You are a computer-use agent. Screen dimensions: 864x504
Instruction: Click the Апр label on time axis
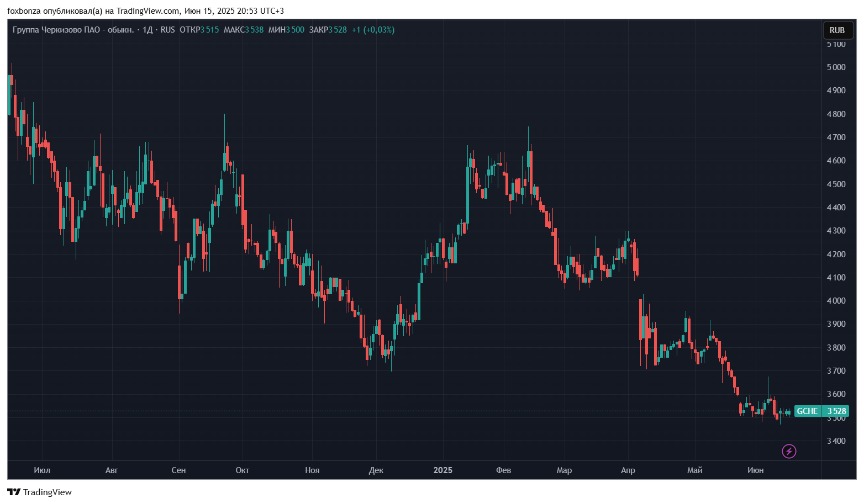(628, 470)
